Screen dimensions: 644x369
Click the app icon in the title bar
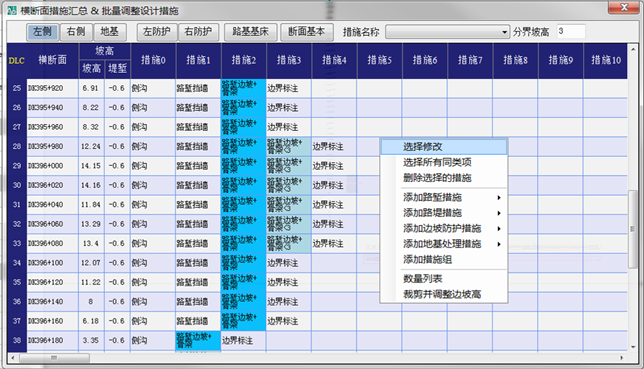click(12, 10)
